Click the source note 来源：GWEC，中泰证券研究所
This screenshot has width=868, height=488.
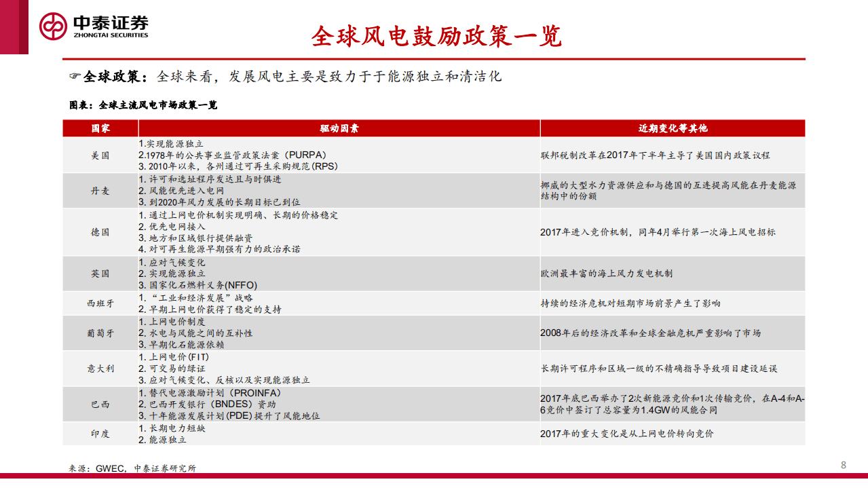(132, 468)
